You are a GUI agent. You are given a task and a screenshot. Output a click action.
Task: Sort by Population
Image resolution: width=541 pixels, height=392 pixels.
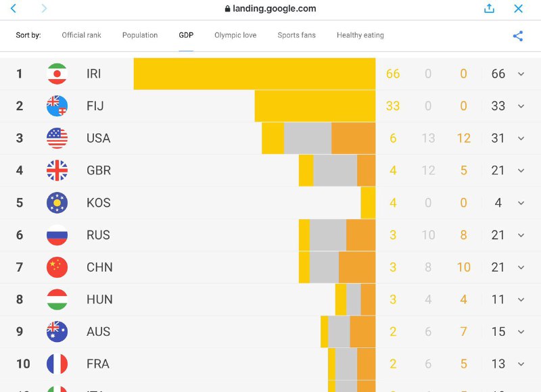(x=140, y=35)
